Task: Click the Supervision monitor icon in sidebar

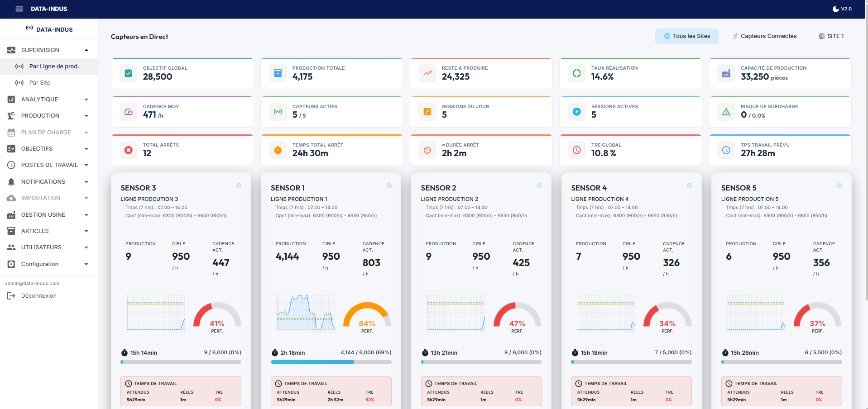Action: pos(11,50)
